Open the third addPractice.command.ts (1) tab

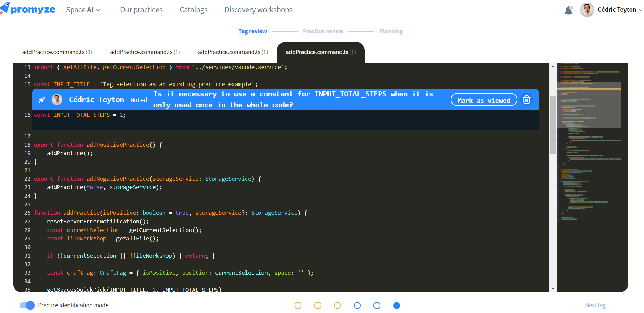(x=233, y=52)
